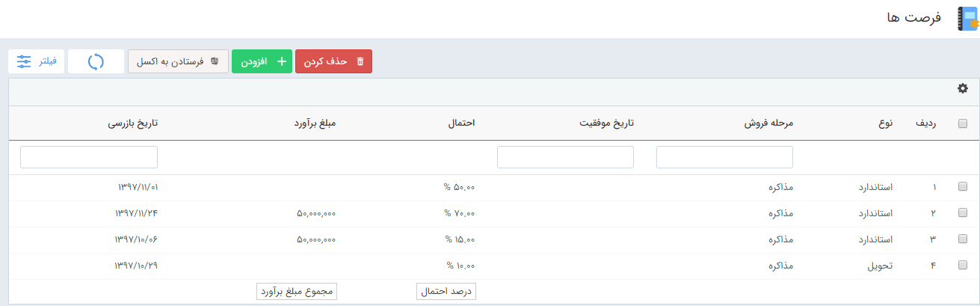
Task: Click the red حذف کردن delete button
Action: [x=333, y=61]
